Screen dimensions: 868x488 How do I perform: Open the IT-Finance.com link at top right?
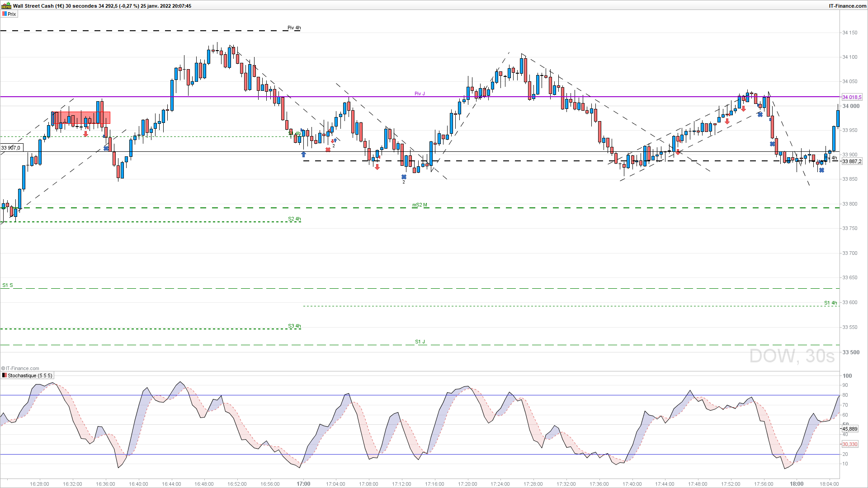coord(847,6)
